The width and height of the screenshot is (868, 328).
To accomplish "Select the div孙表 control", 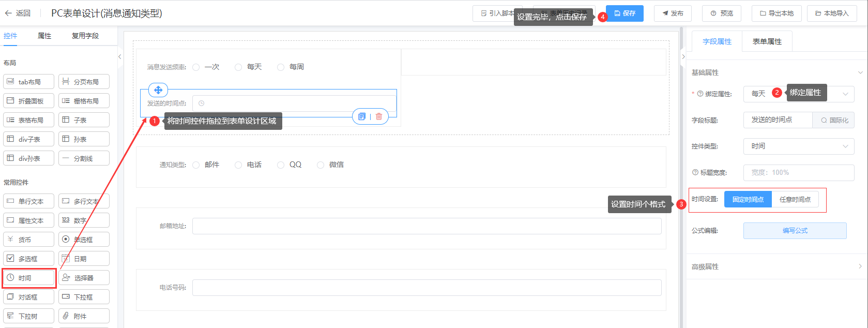I will coord(28,158).
